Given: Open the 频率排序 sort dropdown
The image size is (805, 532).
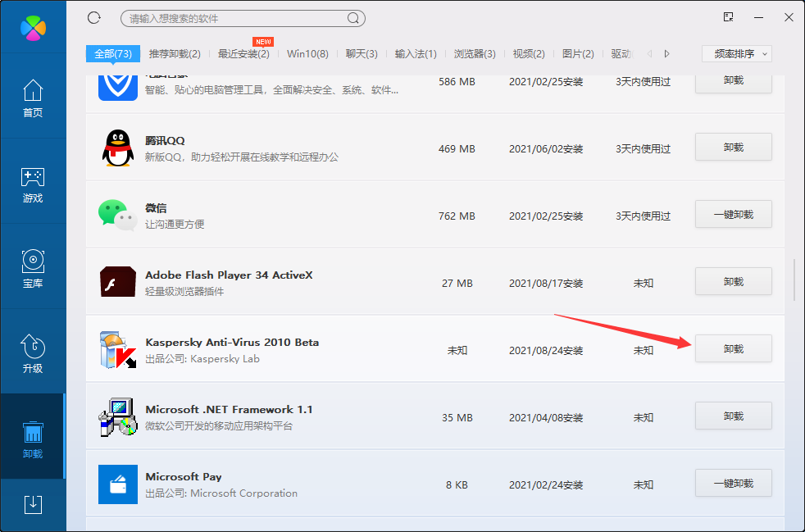Looking at the screenshot, I should click(x=737, y=53).
